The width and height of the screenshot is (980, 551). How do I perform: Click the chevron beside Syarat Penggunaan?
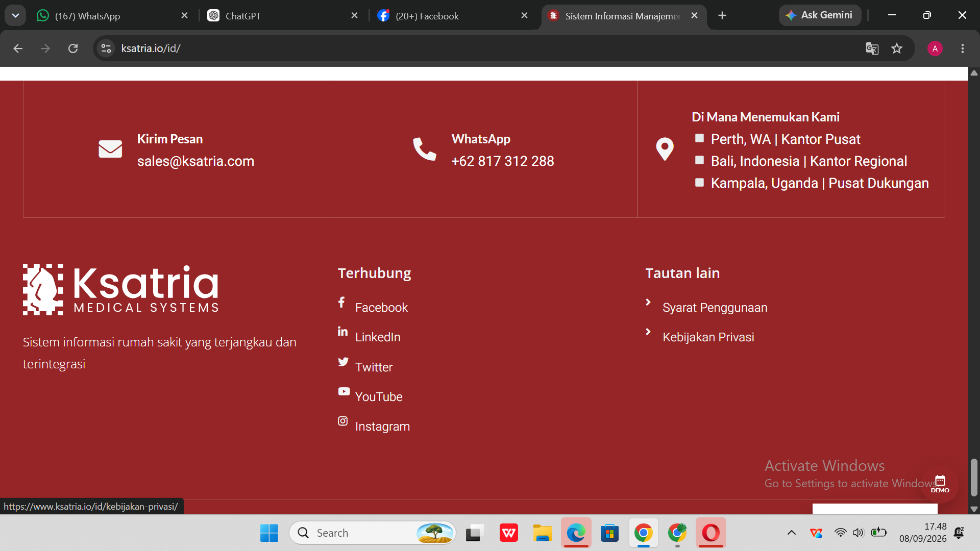(x=648, y=302)
